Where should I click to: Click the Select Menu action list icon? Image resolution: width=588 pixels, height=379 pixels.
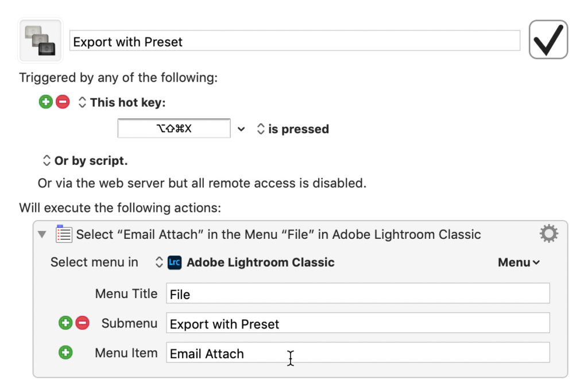(x=64, y=234)
